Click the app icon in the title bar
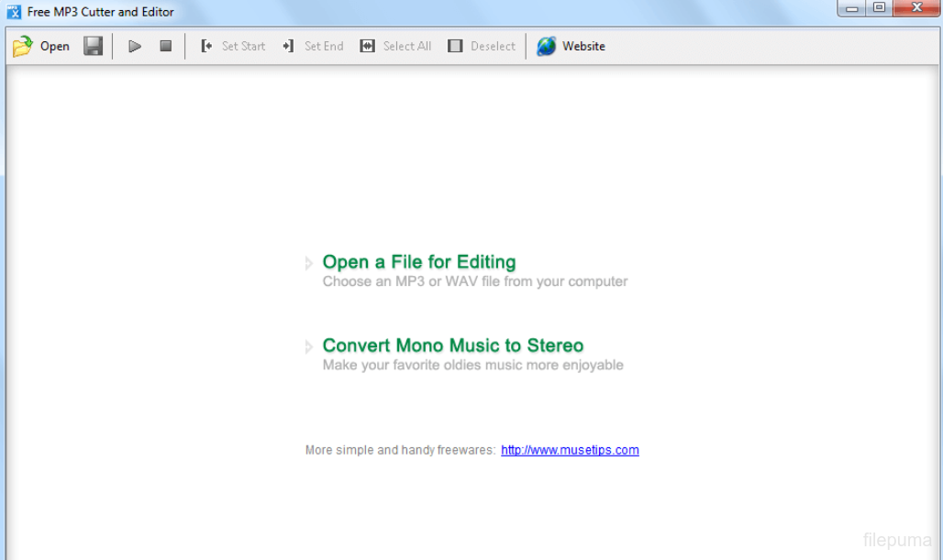Viewport: 943px width, 560px height. tap(14, 12)
